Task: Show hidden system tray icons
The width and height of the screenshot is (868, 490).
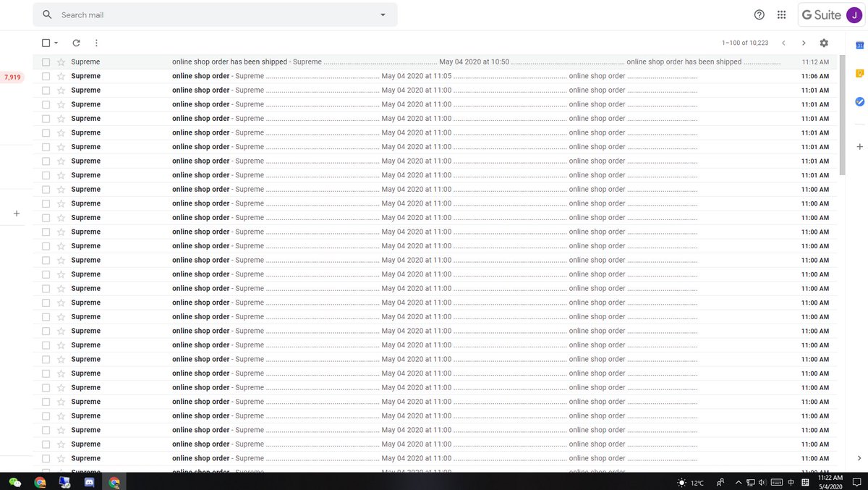Action: pyautogui.click(x=739, y=482)
